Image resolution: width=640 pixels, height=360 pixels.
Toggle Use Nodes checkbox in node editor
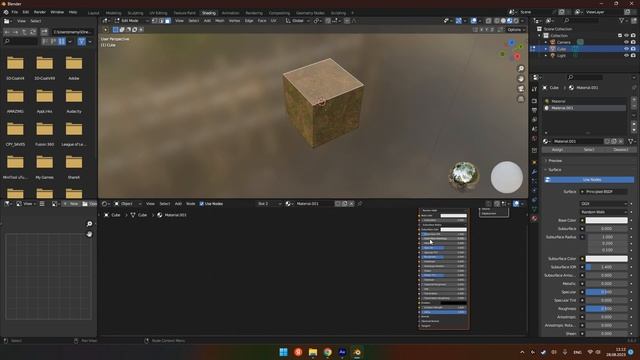click(x=202, y=204)
